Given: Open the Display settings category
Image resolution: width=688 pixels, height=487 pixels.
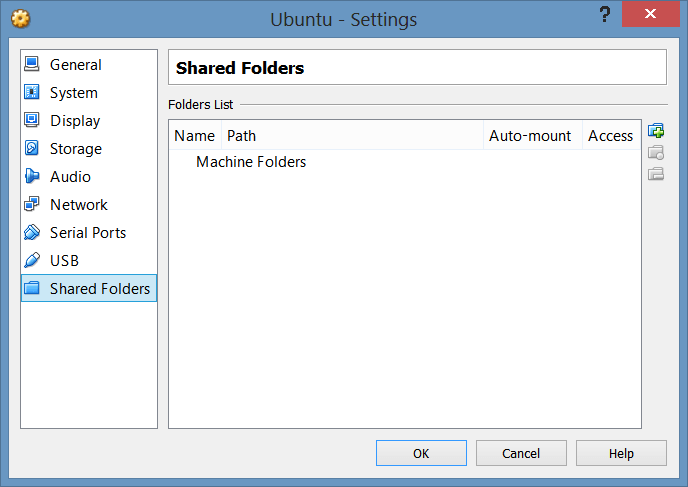Looking at the screenshot, I should tap(89, 121).
